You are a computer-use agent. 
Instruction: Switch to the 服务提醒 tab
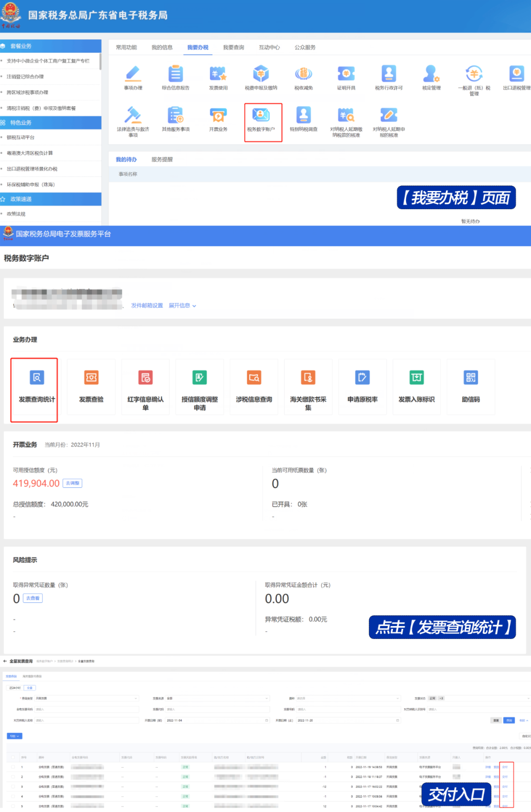pos(162,159)
